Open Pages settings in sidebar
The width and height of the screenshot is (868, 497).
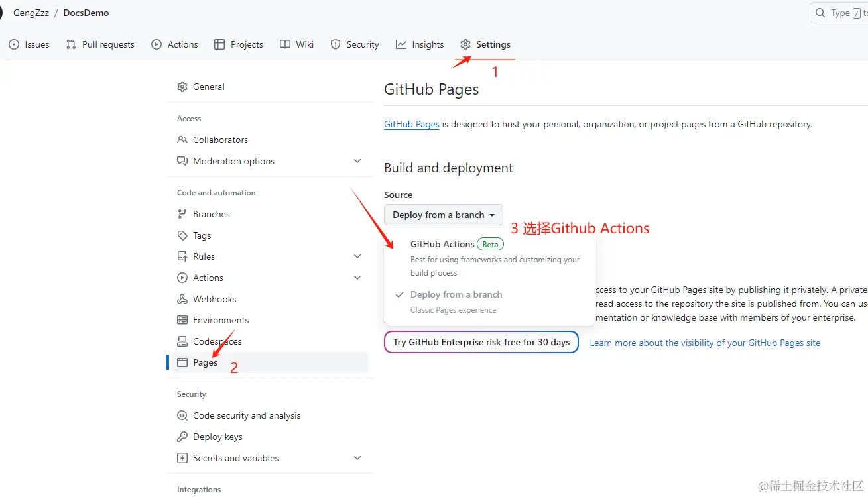coord(270,362)
